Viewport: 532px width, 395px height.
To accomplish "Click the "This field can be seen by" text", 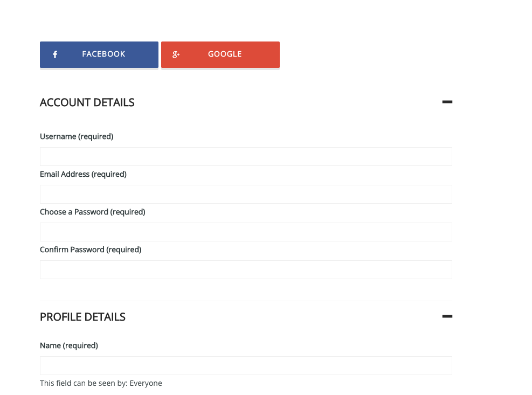I will click(84, 384).
